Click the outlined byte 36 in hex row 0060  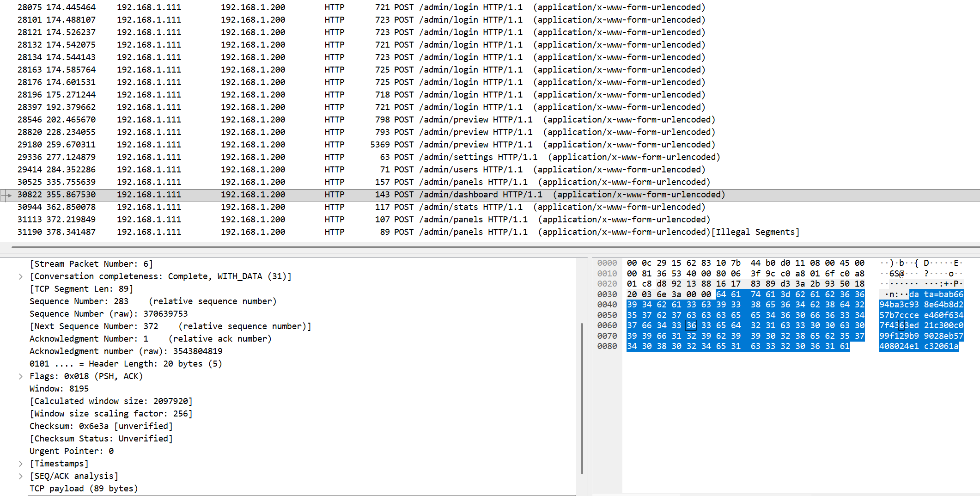tap(691, 325)
